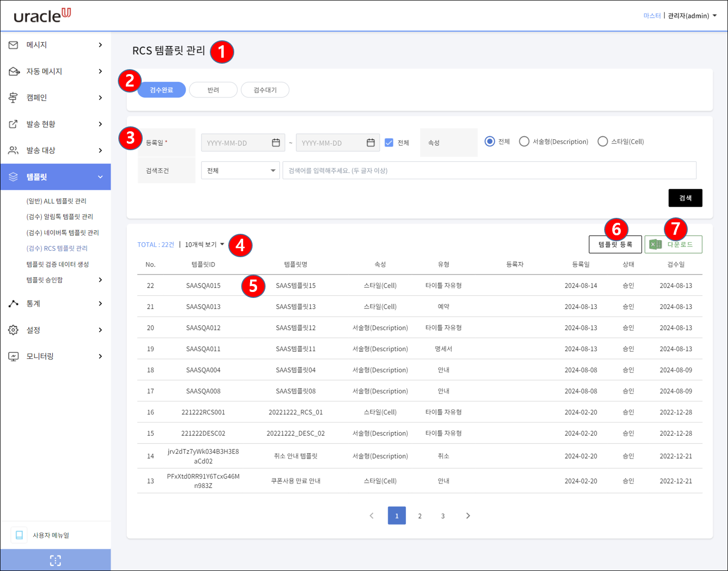Image resolution: width=728 pixels, height=571 pixels.
Task: Click template name 20221222_DESC_02
Action: (296, 433)
